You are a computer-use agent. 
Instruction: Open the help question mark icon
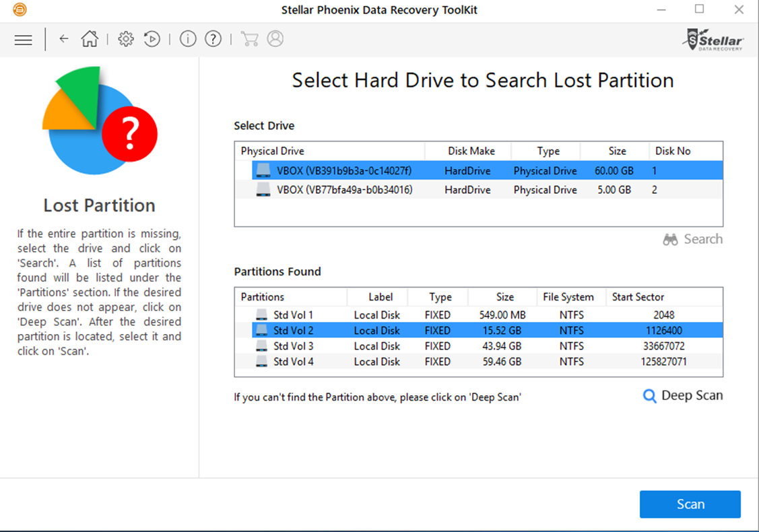tap(213, 39)
